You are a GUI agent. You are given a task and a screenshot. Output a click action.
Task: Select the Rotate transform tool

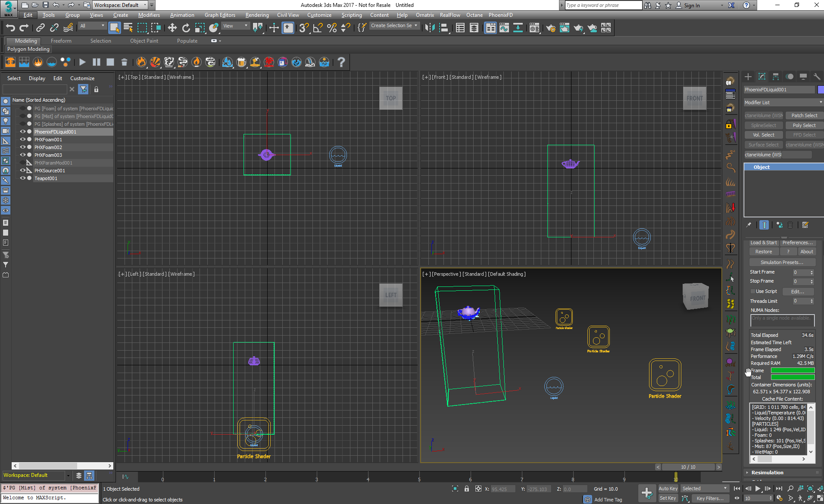point(186,28)
